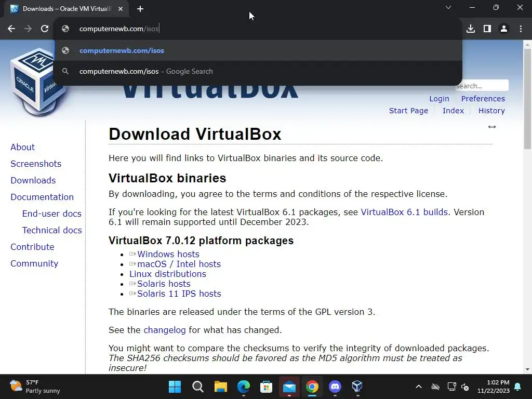Image resolution: width=532 pixels, height=399 pixels.
Task: Open the weather widget showing 57°F
Action: click(35, 387)
